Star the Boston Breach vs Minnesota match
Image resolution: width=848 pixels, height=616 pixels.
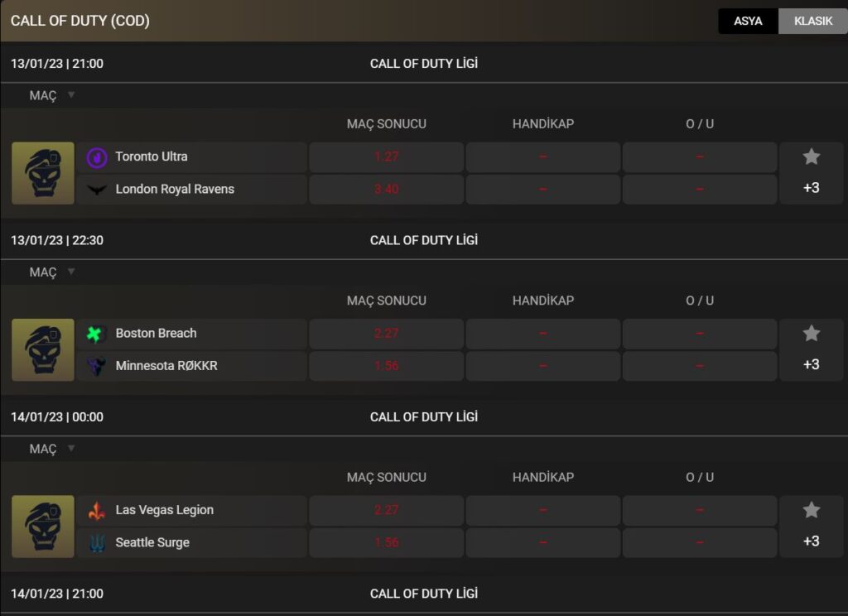[811, 334]
